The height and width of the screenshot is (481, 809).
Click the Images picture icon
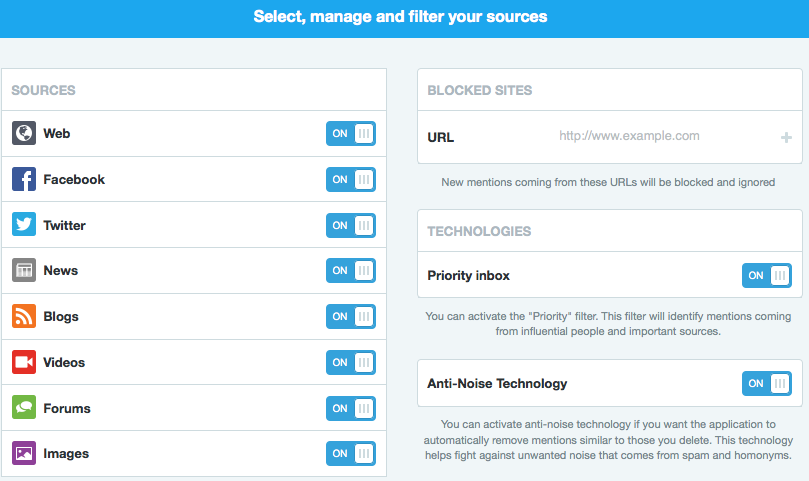pyautogui.click(x=24, y=453)
